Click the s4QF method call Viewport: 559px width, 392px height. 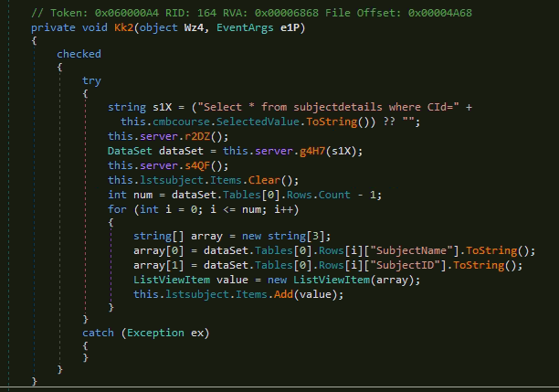pos(193,165)
